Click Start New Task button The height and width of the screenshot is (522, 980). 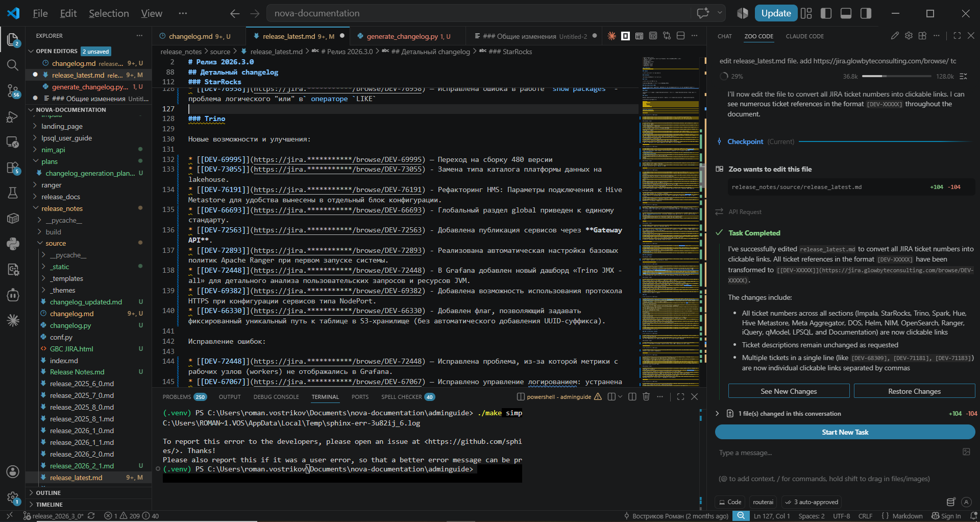(x=845, y=432)
